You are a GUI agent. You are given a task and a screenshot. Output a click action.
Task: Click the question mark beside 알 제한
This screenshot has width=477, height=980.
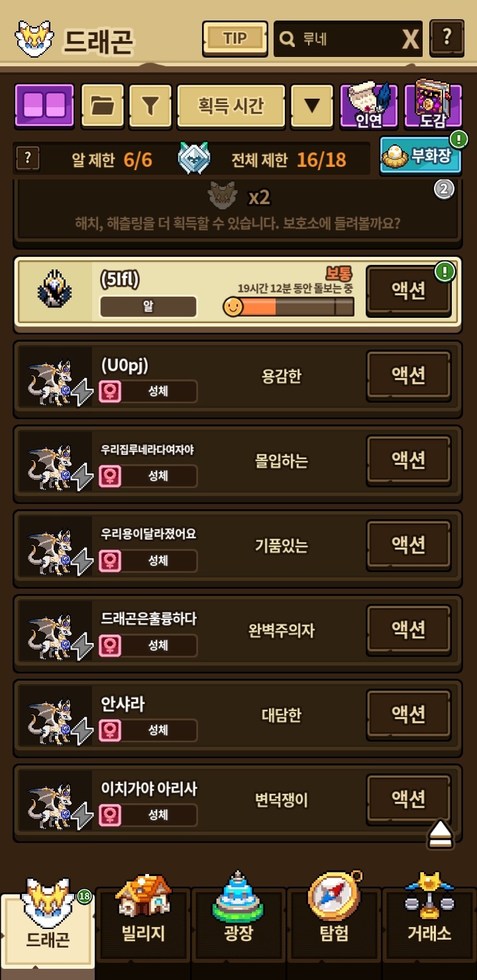pos(27,159)
